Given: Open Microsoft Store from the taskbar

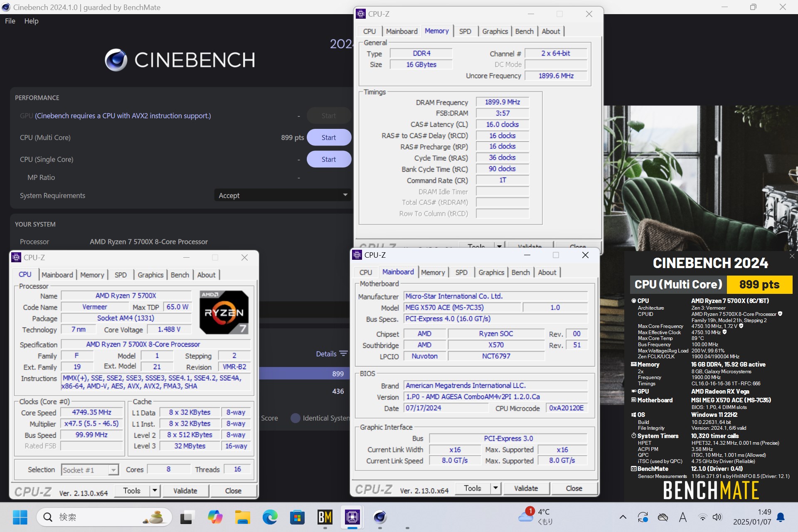Looking at the screenshot, I should click(x=297, y=517).
